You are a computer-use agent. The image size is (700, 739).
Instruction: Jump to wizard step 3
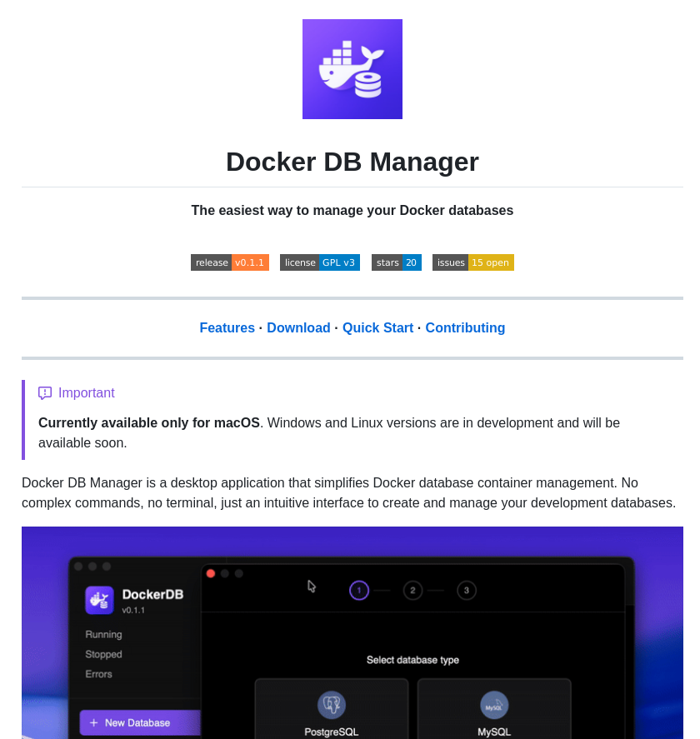[x=467, y=590]
